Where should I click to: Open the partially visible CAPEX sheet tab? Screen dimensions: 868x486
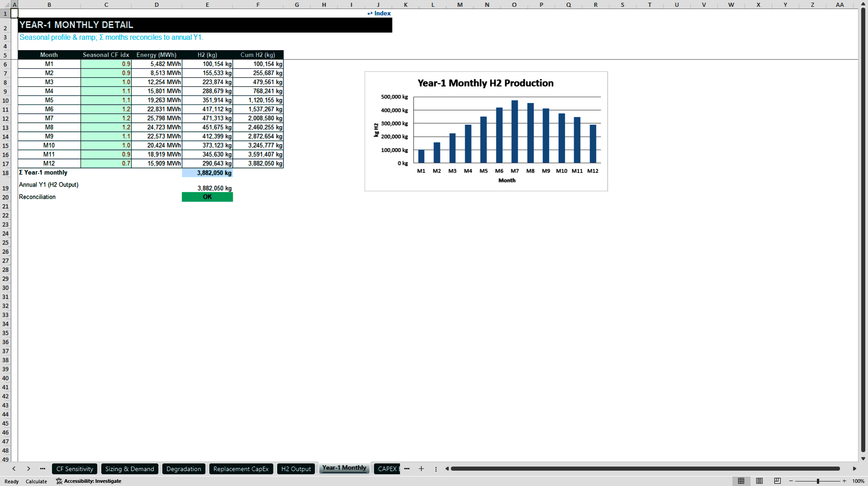387,469
